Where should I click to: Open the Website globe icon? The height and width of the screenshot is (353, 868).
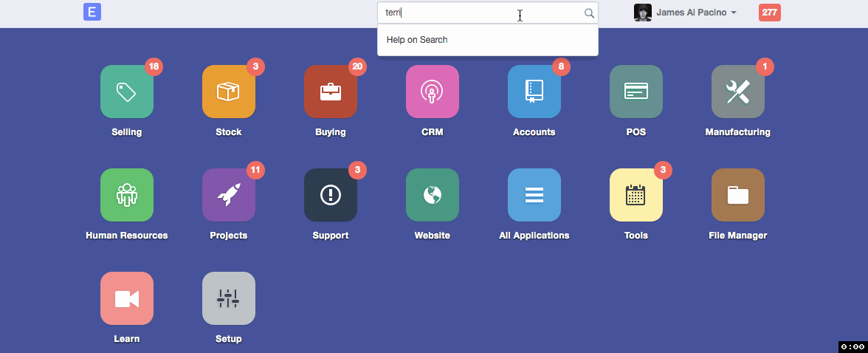tap(433, 195)
